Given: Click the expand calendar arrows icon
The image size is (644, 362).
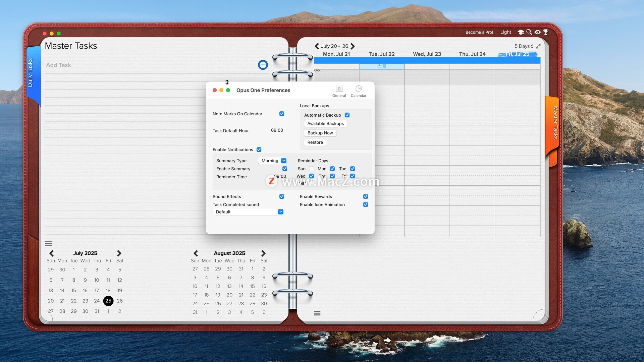Looking at the screenshot, I should pos(538,46).
